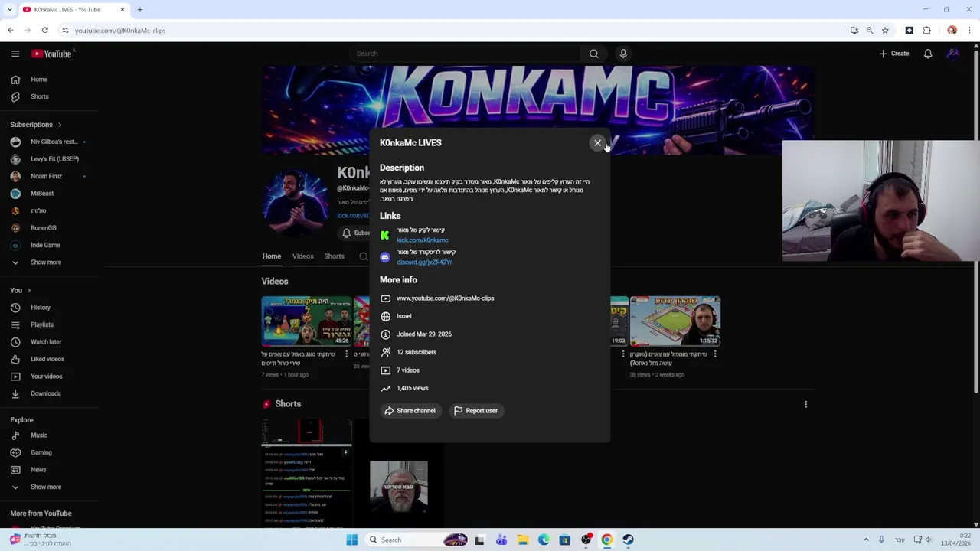
Task: Open Home in the sidebar
Action: point(49,80)
